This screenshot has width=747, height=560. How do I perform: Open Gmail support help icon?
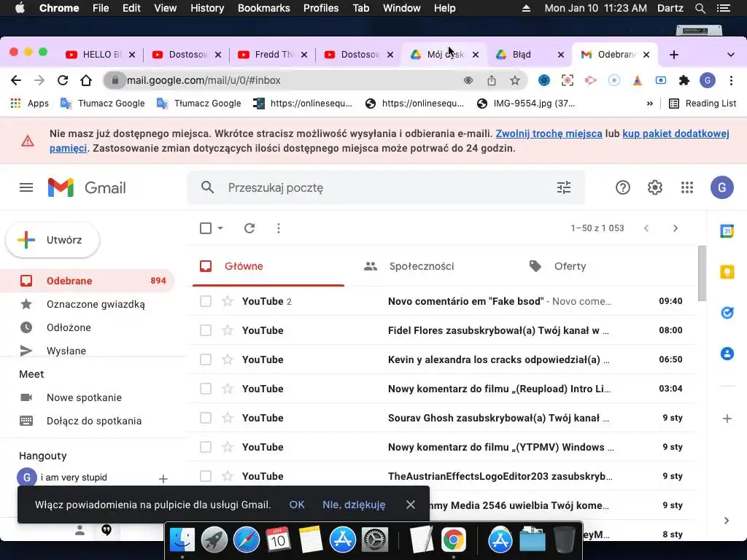click(623, 187)
